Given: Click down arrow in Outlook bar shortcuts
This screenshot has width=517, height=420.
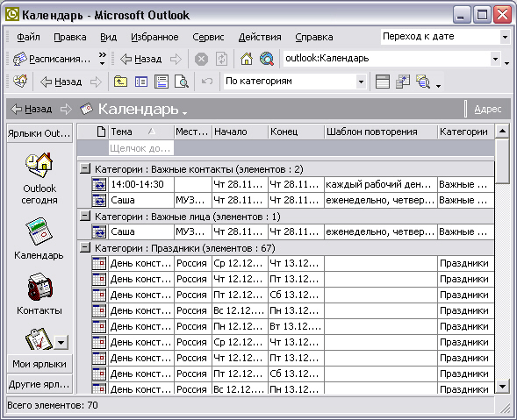Looking at the screenshot, I should point(61,342).
